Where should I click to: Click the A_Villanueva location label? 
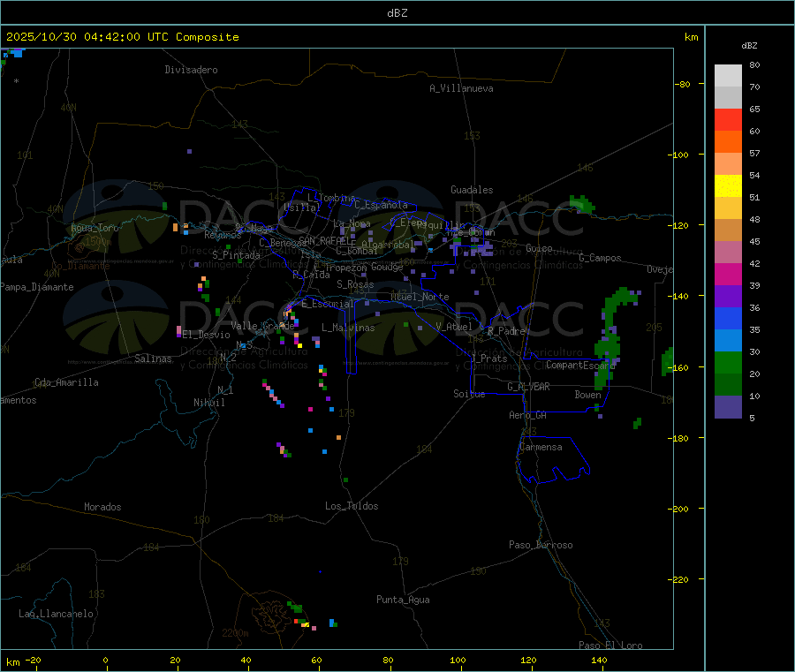(461, 88)
